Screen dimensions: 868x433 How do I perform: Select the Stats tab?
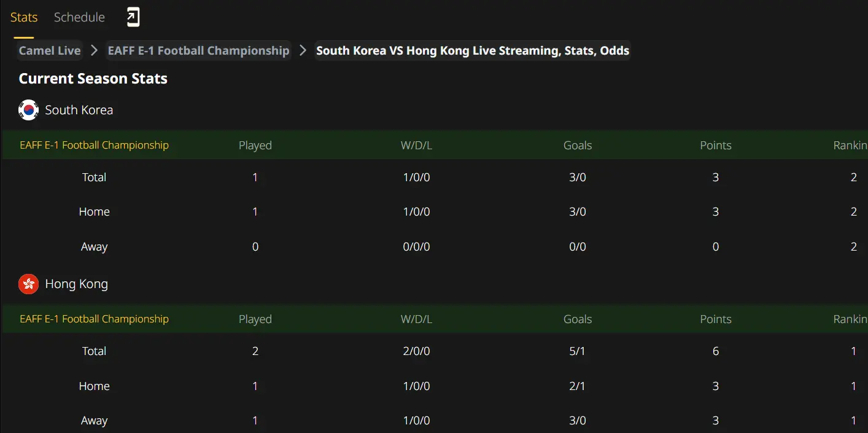pos(24,17)
